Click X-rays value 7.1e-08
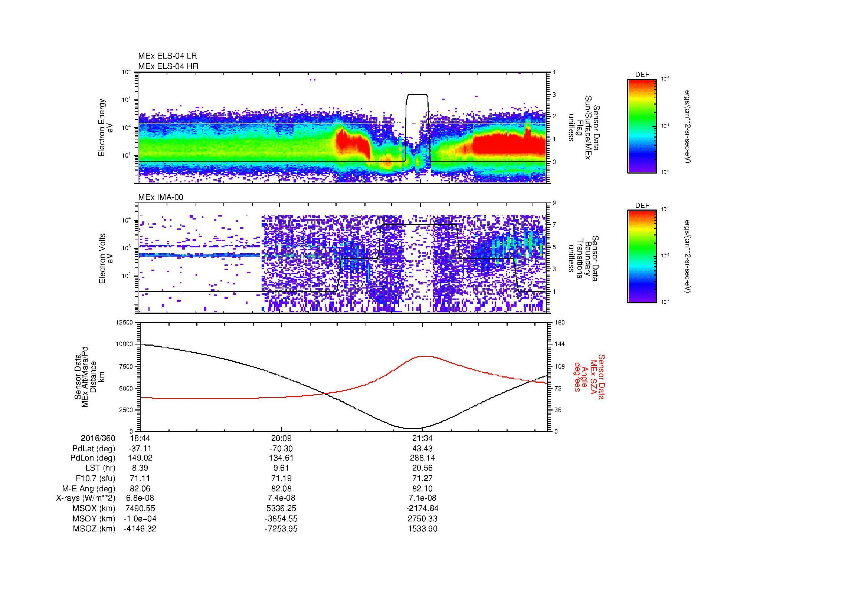Viewport: 868px width, 613px height. [x=423, y=498]
